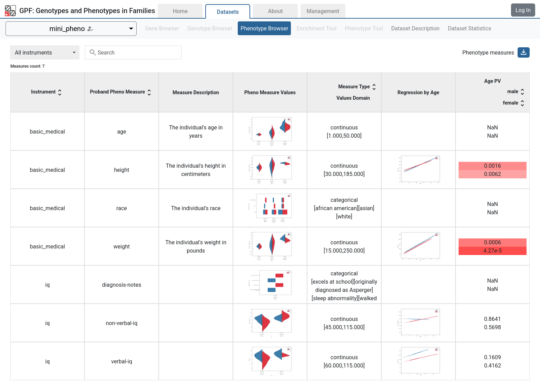The image size is (540, 392).
Task: Click the search magnifier icon
Action: pos(92,52)
